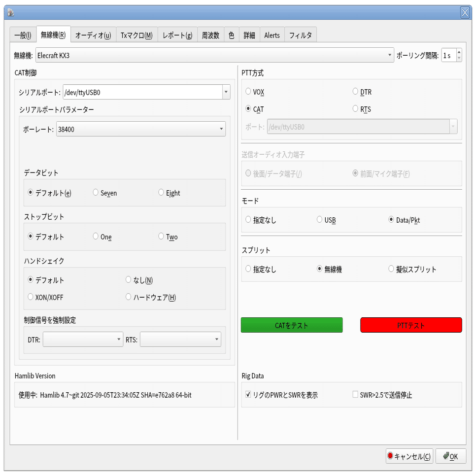
Task: Switch to the オーディオ tab
Action: [x=93, y=35]
